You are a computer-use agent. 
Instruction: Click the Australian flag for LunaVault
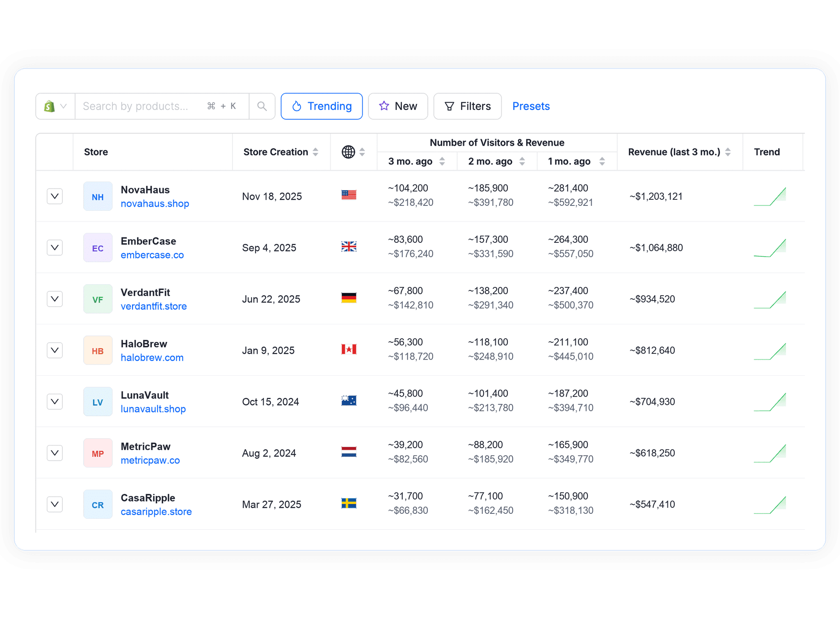pos(349,400)
